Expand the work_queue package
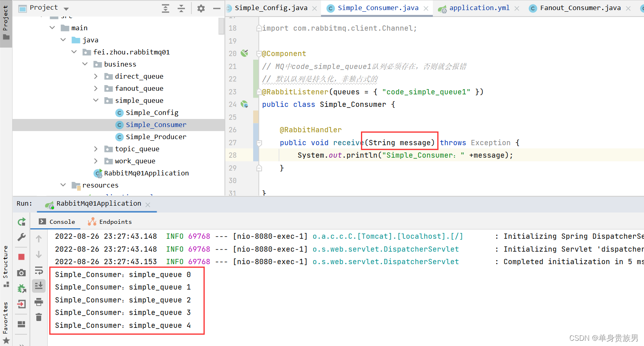Image resolution: width=644 pixels, height=346 pixels. click(96, 161)
